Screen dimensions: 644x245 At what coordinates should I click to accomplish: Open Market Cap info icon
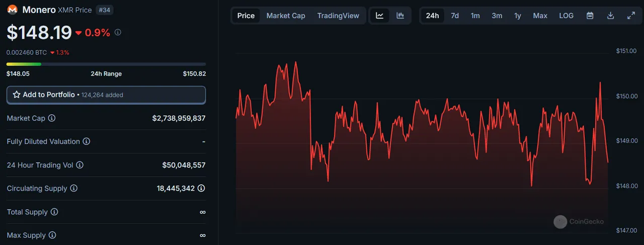tap(52, 118)
